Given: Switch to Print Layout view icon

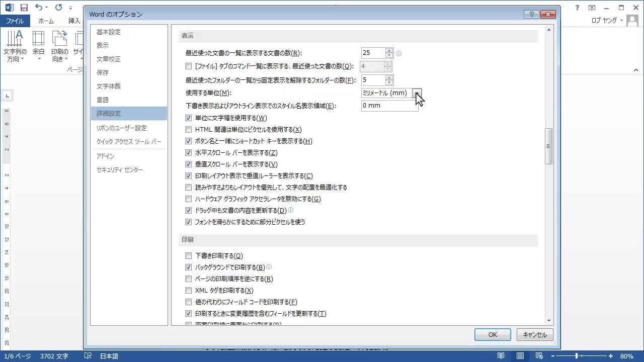Looking at the screenshot, I should click(520, 356).
